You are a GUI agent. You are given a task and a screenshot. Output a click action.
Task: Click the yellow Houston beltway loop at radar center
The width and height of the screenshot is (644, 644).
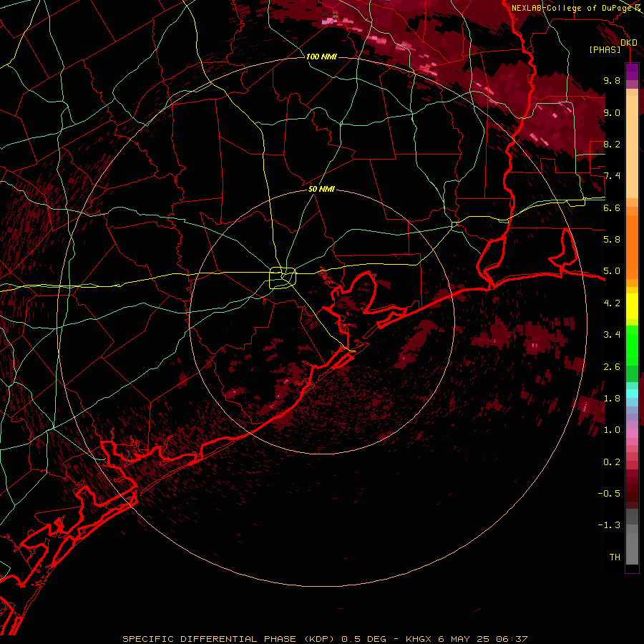pyautogui.click(x=283, y=278)
